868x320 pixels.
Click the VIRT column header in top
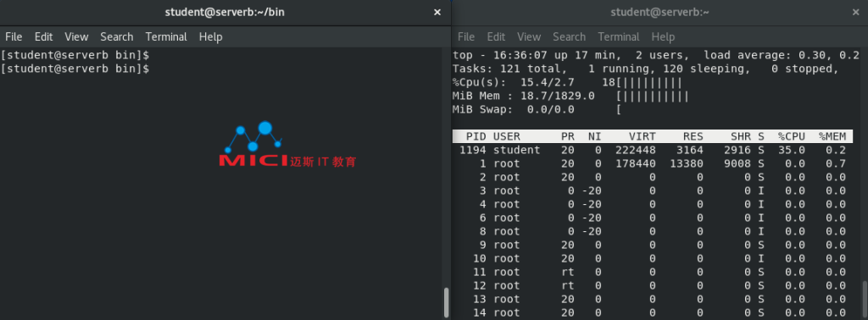pyautogui.click(x=643, y=136)
